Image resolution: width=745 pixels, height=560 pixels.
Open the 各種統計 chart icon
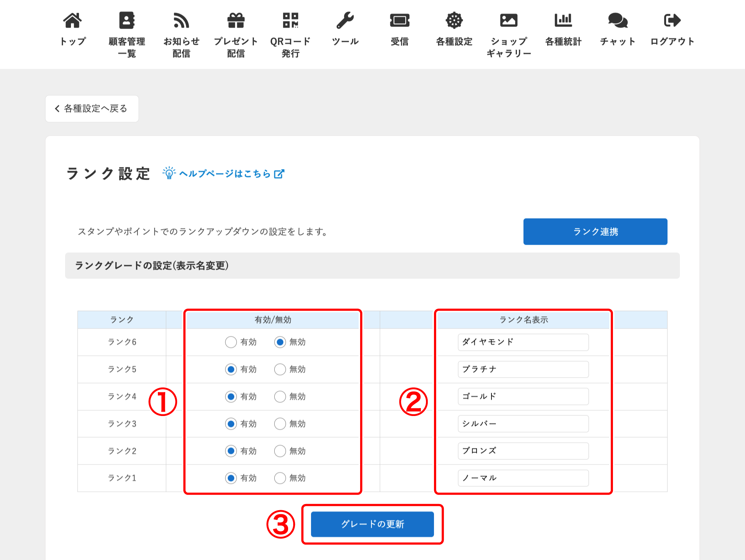tap(563, 20)
